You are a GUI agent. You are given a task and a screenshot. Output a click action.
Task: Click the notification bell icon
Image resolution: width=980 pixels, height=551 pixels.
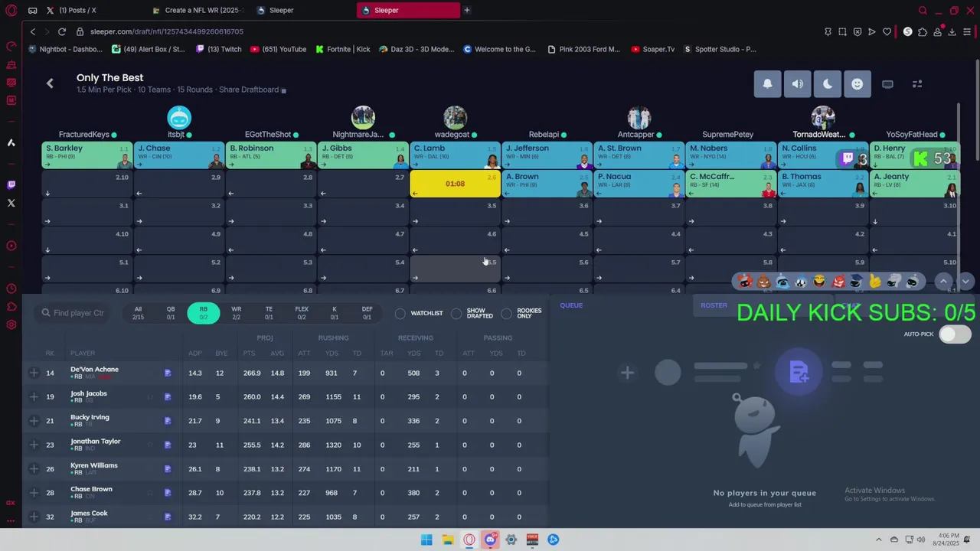pyautogui.click(x=767, y=84)
